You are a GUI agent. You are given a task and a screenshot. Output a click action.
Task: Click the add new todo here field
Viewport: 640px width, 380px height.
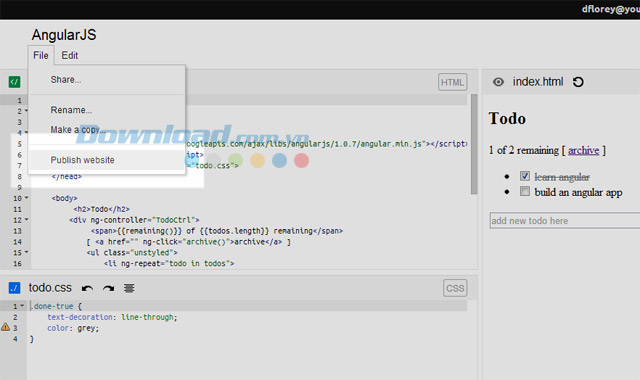565,220
